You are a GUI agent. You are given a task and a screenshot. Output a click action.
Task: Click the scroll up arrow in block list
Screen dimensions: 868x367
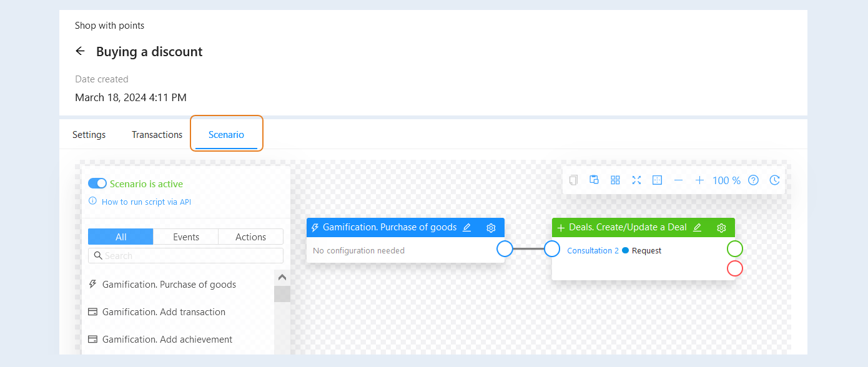pos(282,278)
